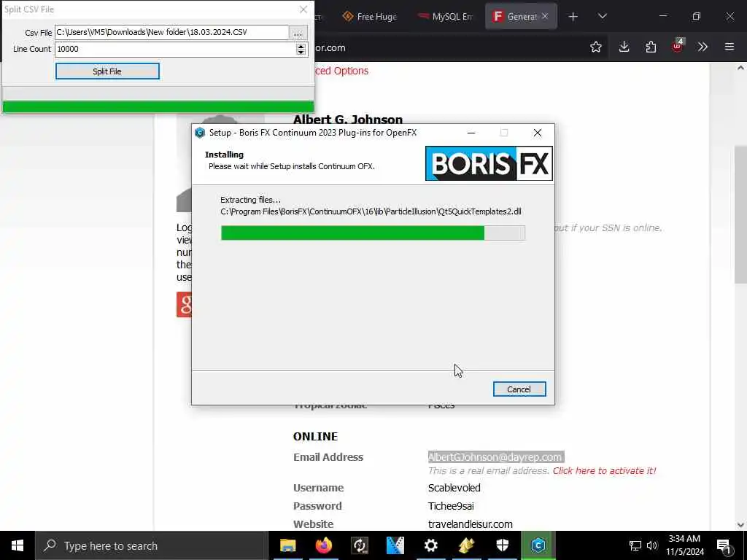Click the BORIS FX logo banner
The image size is (747, 560).
(489, 163)
